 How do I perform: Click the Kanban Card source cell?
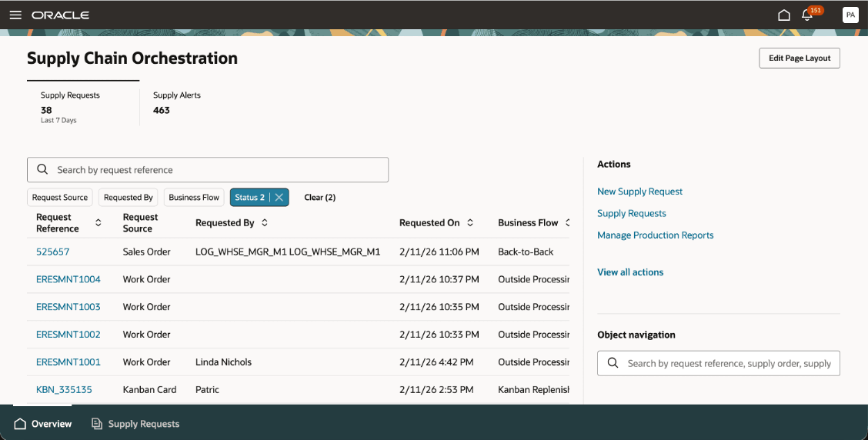pyautogui.click(x=149, y=390)
